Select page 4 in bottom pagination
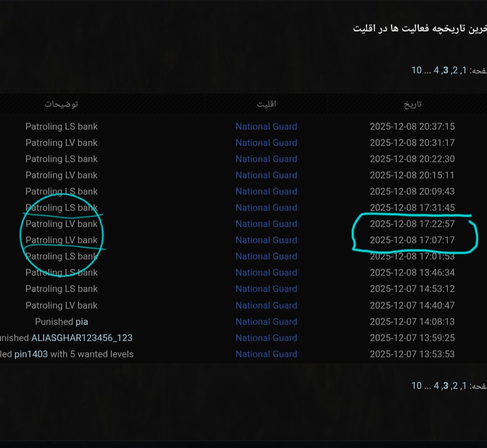Viewport: 487px width, 448px height. click(436, 385)
